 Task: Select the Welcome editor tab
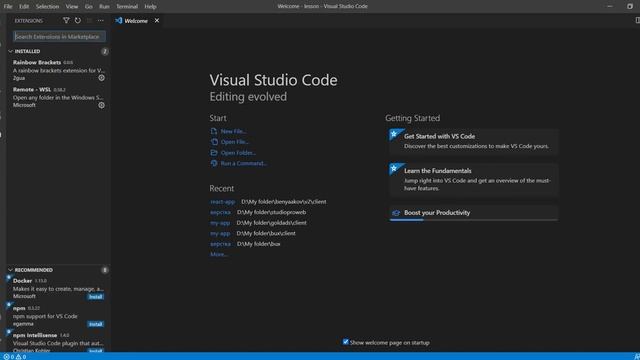136,20
